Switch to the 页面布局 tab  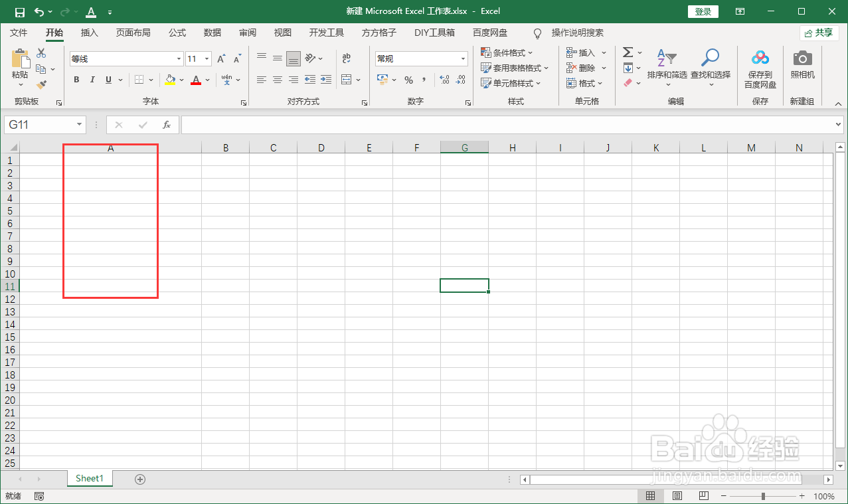133,33
